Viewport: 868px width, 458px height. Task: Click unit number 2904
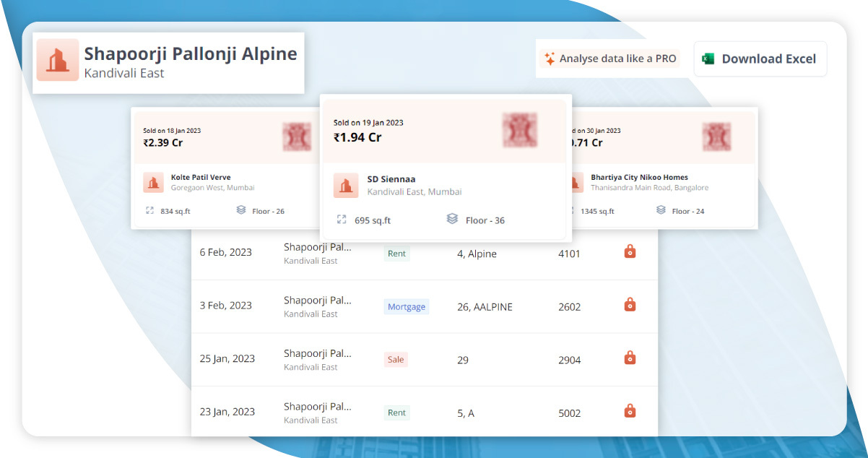coord(569,359)
